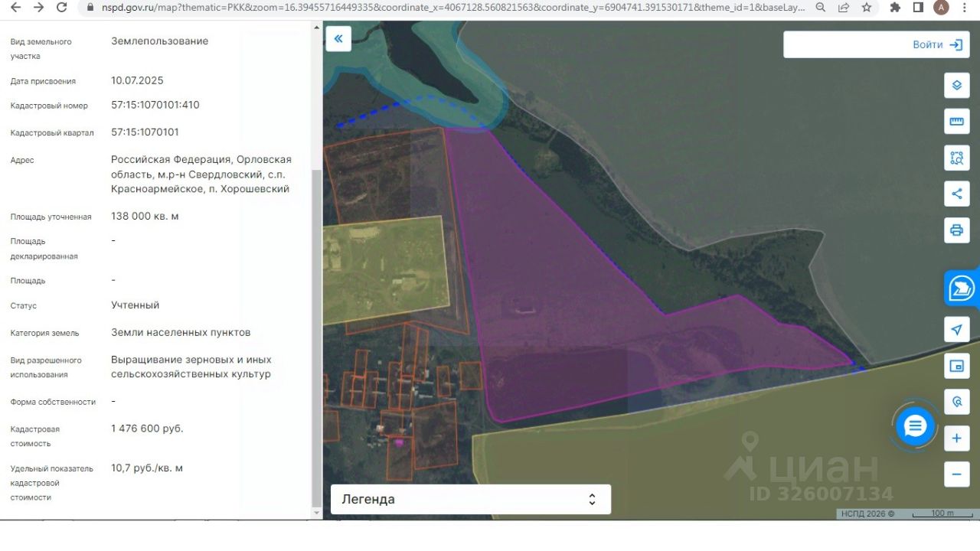Activate the area search selection tool

[956, 158]
